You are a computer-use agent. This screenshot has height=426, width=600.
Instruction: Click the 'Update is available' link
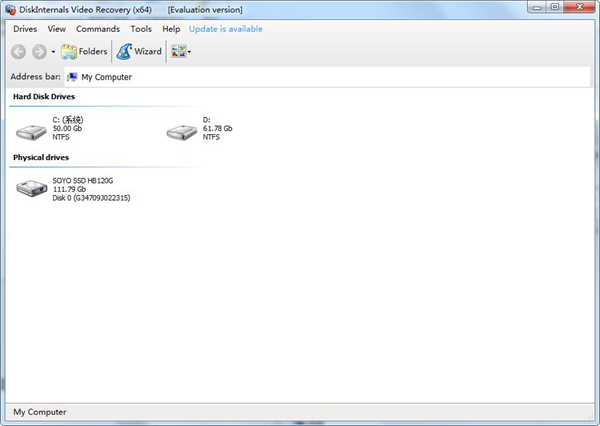click(226, 29)
